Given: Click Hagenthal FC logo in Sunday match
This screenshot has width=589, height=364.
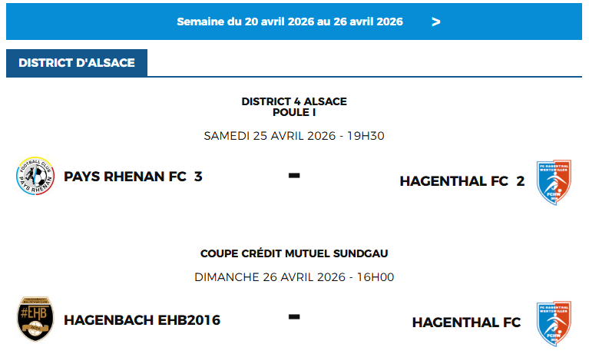Looking at the screenshot, I should (x=553, y=322).
